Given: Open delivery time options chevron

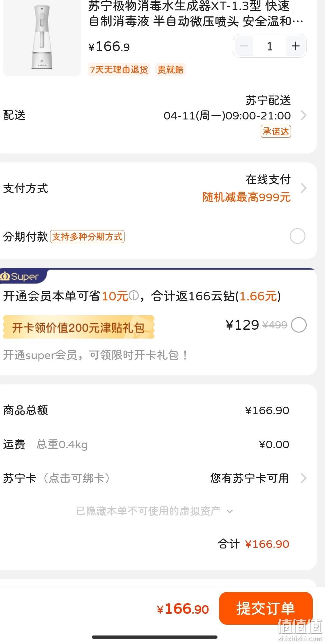Looking at the screenshot, I should (x=304, y=115).
